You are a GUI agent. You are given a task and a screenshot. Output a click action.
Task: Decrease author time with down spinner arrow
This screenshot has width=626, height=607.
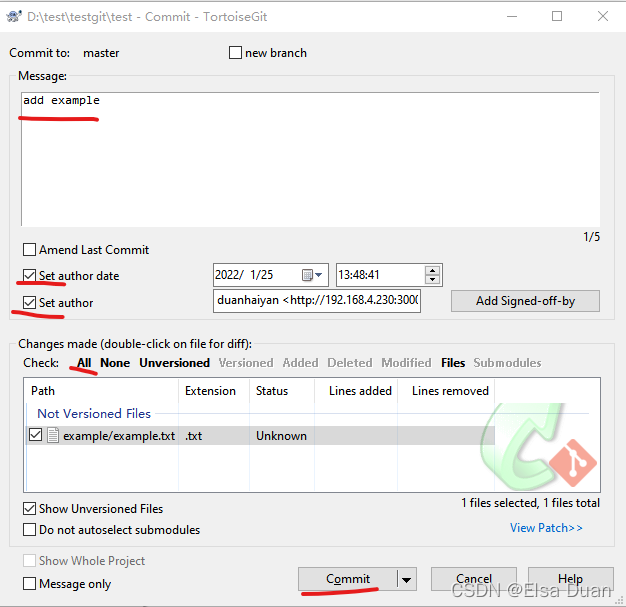pos(432,279)
